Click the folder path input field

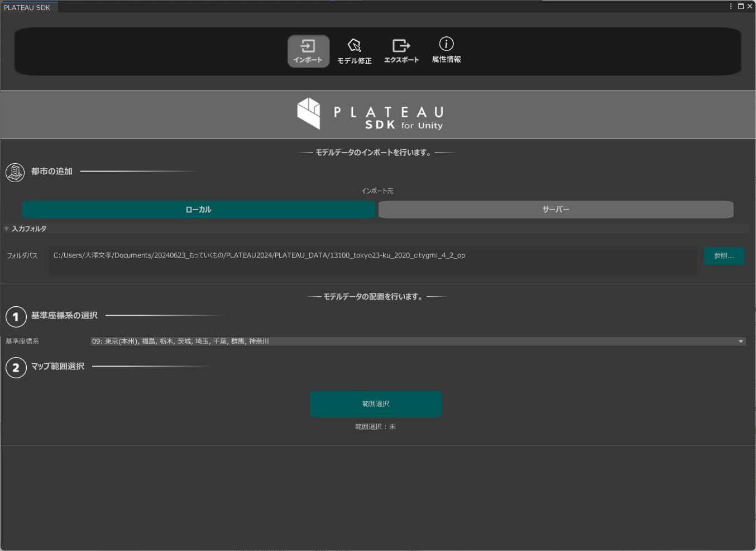pos(372,260)
